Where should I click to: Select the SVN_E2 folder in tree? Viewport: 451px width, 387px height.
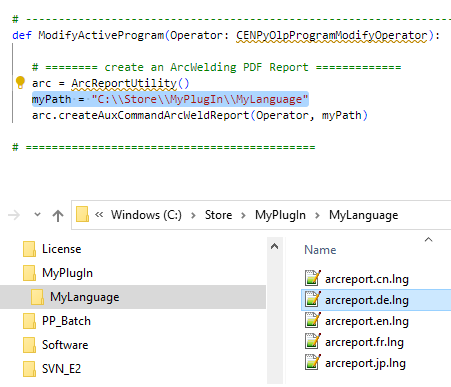[x=61, y=369]
